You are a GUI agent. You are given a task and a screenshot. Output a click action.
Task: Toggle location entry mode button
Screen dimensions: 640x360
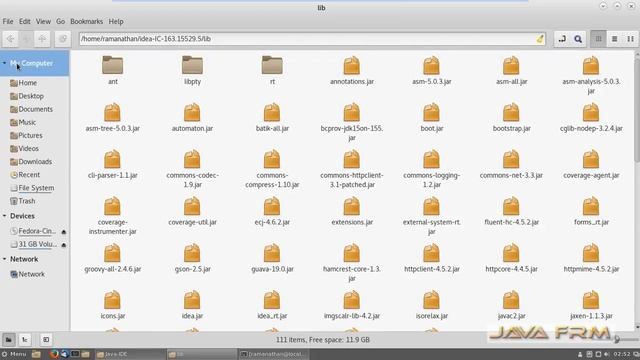(562, 39)
